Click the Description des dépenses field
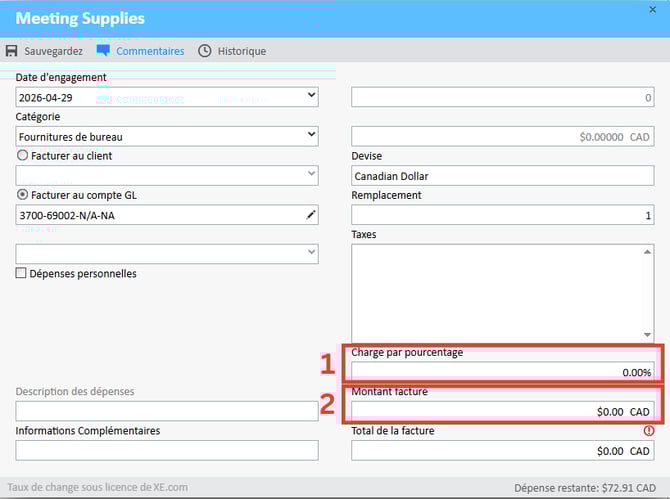670x499 pixels. tap(167, 411)
